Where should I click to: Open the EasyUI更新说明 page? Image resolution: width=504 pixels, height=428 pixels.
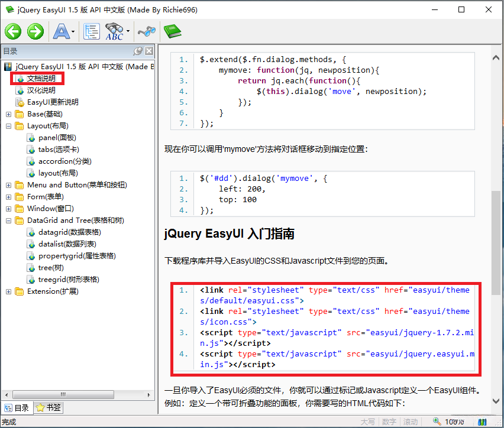click(53, 102)
